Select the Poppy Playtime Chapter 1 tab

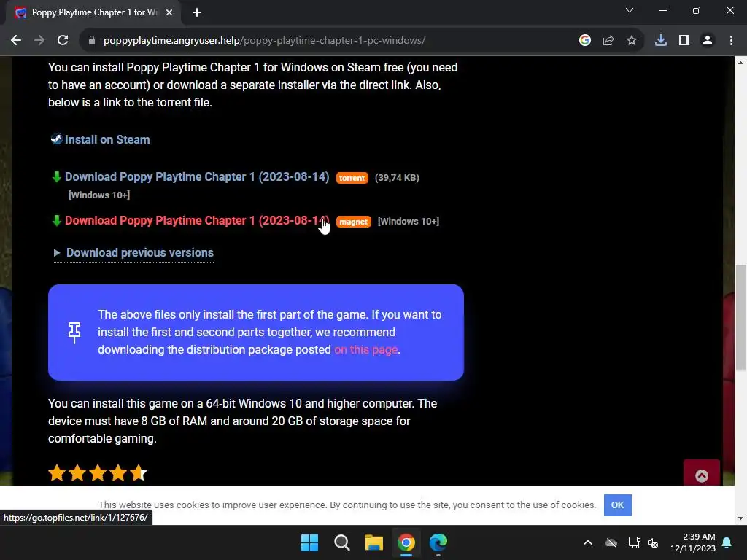pos(93,13)
